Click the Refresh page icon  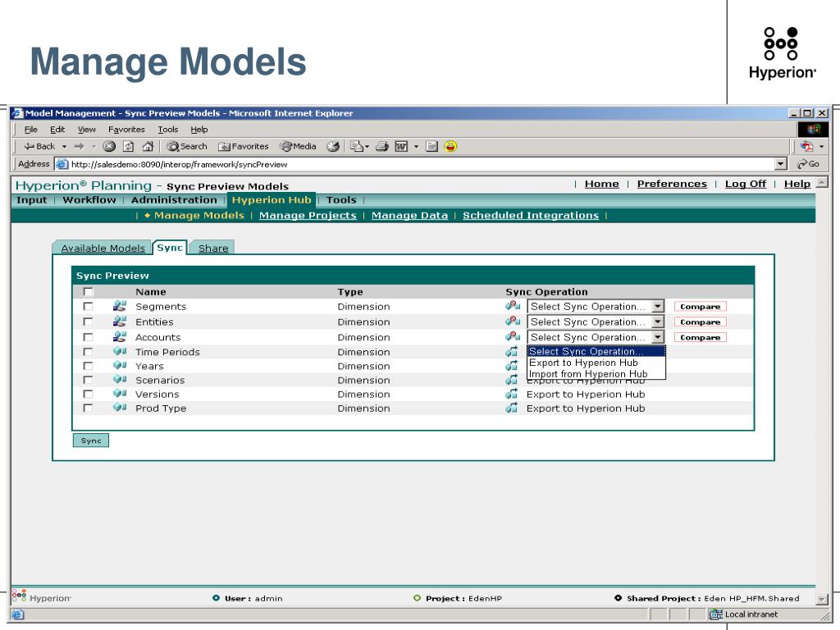tap(129, 146)
